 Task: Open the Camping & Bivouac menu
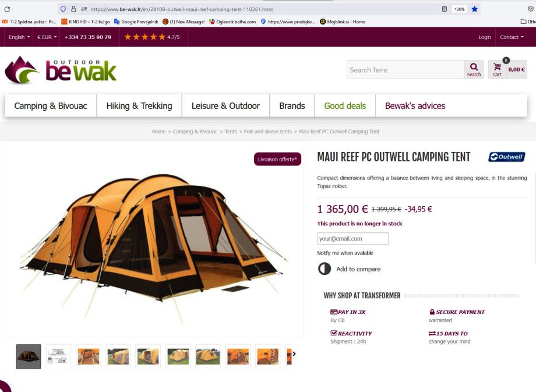(51, 106)
